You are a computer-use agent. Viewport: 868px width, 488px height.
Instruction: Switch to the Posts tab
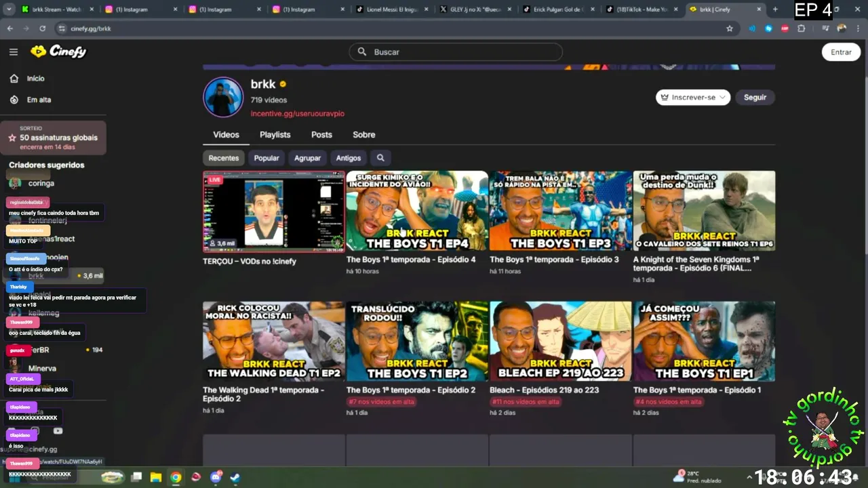tap(321, 135)
